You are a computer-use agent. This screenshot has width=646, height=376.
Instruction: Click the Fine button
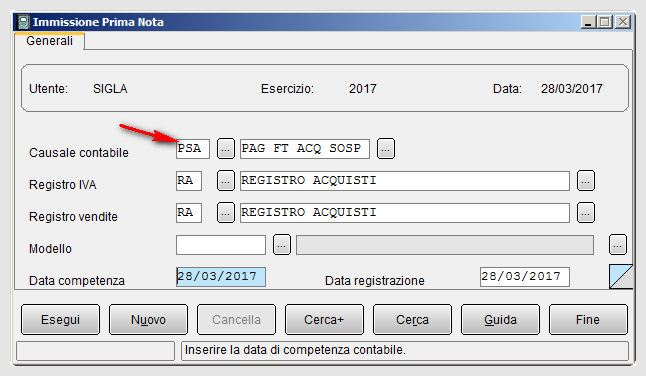pyautogui.click(x=588, y=320)
